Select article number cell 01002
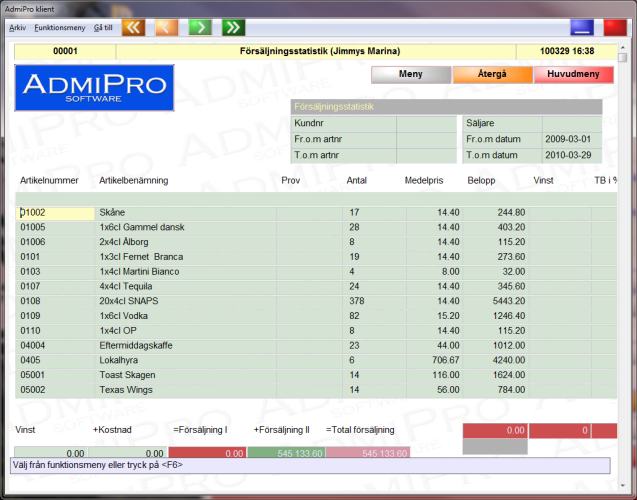637x500 pixels. coord(55,213)
